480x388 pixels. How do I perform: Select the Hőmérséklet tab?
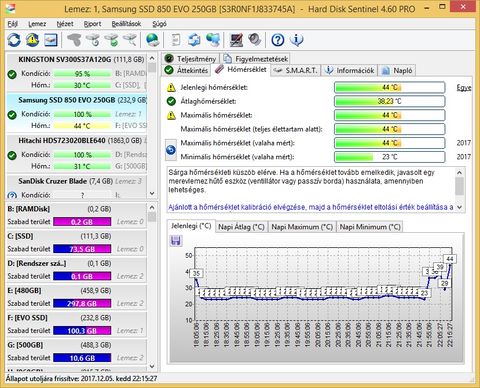241,69
